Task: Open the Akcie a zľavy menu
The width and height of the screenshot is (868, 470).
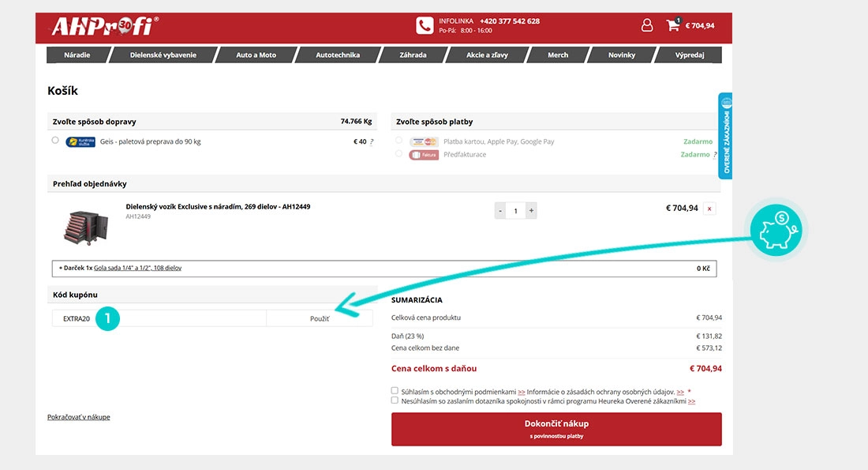Action: tap(487, 55)
